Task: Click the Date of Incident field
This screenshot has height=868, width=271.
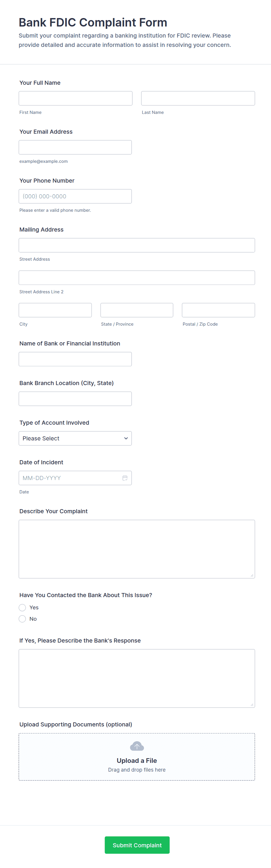Action: 69,478
